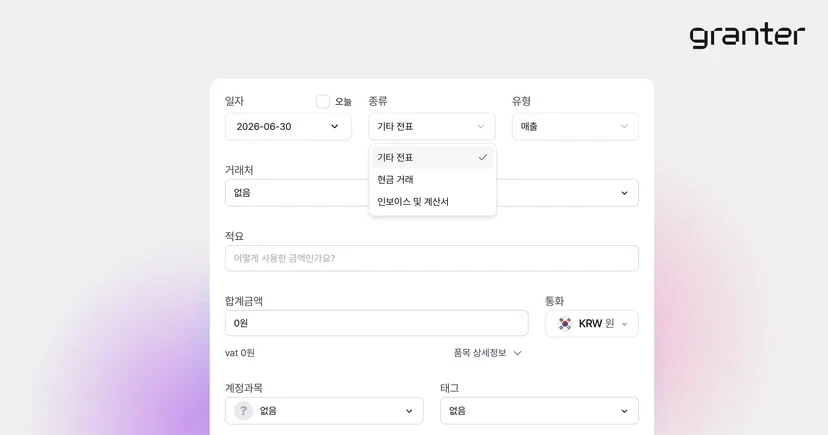Click the chevron in the 태그 field
828x435 pixels.
[x=624, y=411]
